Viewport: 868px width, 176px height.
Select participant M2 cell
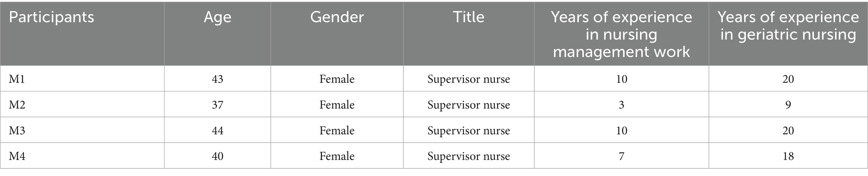pos(17,105)
